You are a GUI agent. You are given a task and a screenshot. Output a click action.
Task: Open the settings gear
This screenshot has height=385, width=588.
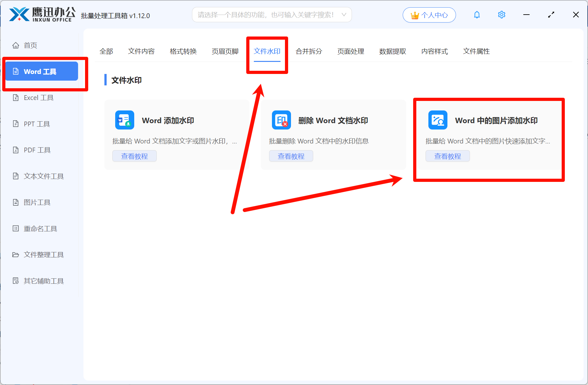[501, 15]
